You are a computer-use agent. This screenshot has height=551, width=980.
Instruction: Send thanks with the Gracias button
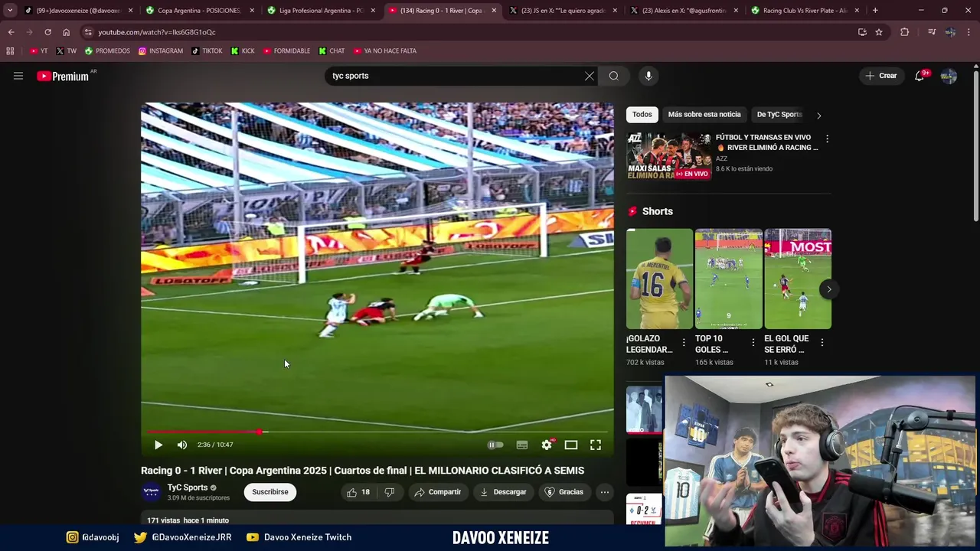point(563,492)
